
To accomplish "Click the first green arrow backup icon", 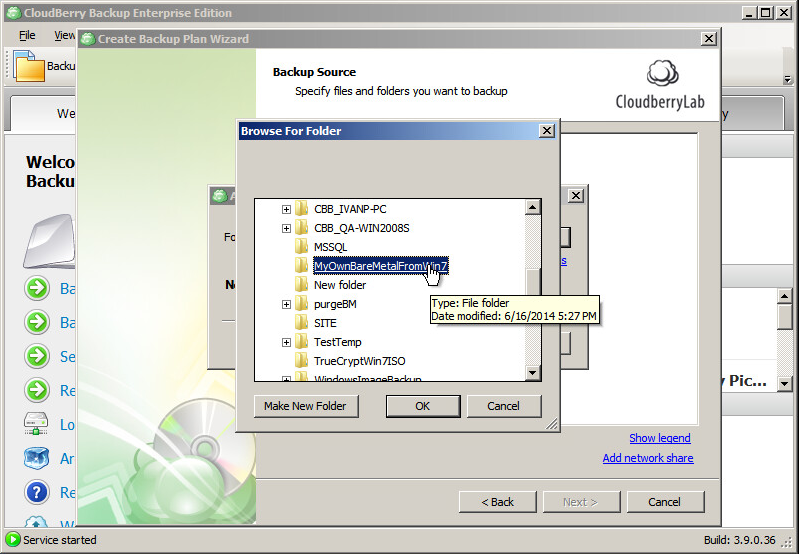I will 37,288.
